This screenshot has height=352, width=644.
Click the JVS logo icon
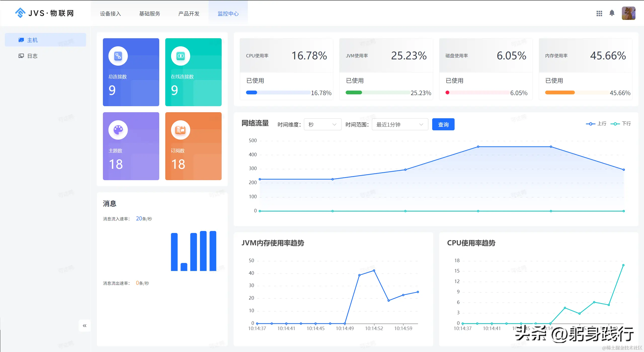[20, 13]
